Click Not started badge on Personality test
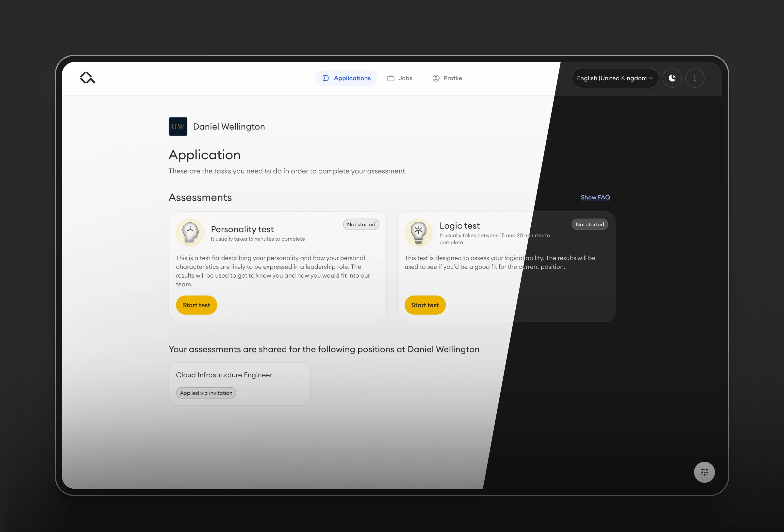 point(361,224)
